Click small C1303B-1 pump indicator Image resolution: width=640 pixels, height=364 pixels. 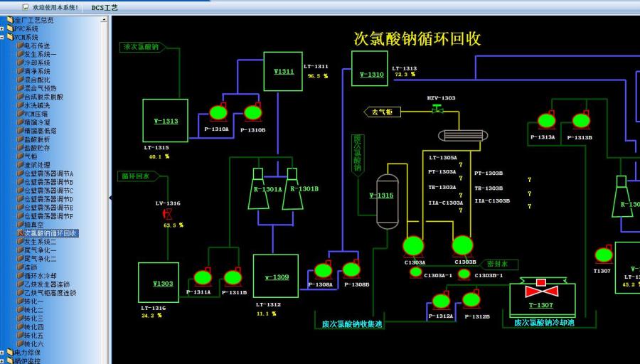point(464,274)
